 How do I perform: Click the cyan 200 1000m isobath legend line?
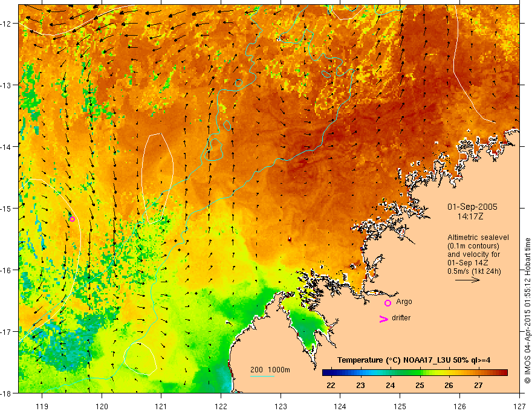click(262, 376)
